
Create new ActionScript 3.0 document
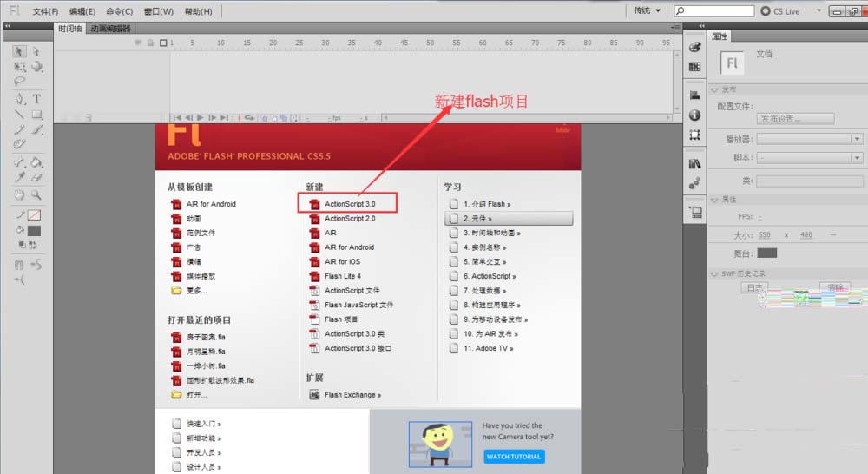(349, 204)
